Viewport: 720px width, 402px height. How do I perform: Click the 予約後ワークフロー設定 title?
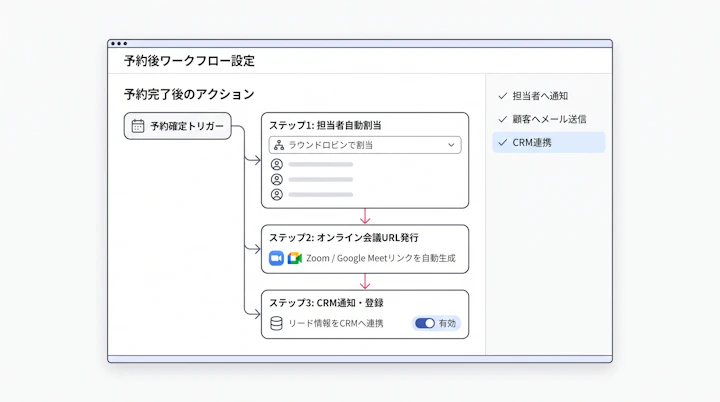(189, 61)
